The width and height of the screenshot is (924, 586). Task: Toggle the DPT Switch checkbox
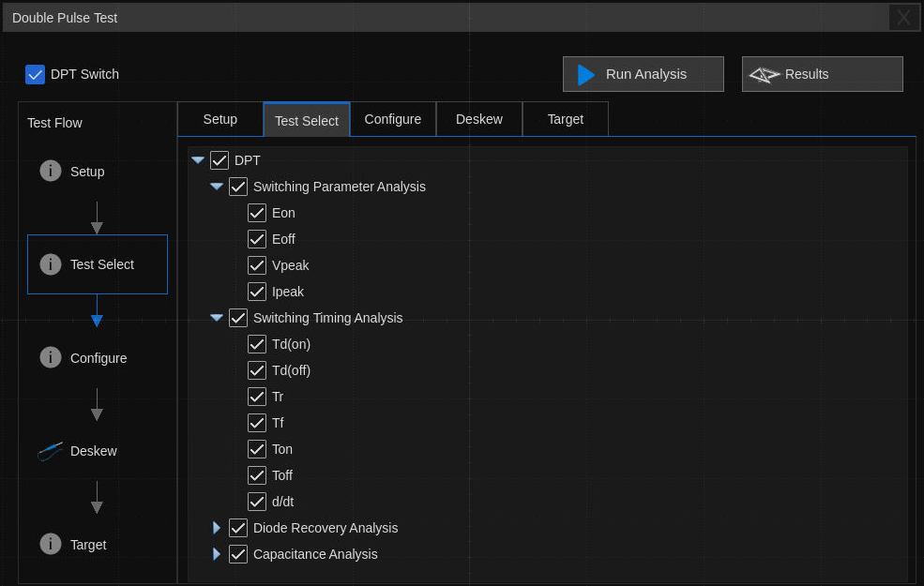(36, 74)
